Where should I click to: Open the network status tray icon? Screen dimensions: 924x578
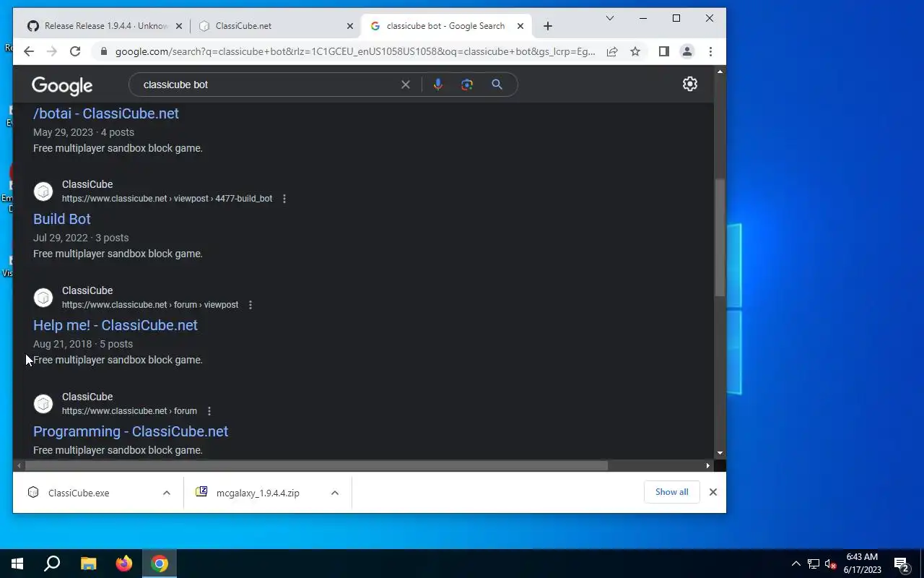(814, 564)
